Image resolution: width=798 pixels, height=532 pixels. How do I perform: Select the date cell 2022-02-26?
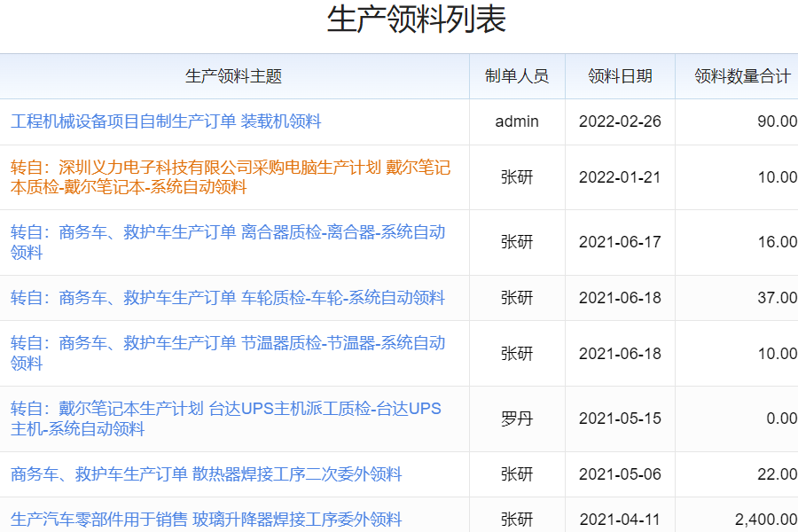coord(620,121)
